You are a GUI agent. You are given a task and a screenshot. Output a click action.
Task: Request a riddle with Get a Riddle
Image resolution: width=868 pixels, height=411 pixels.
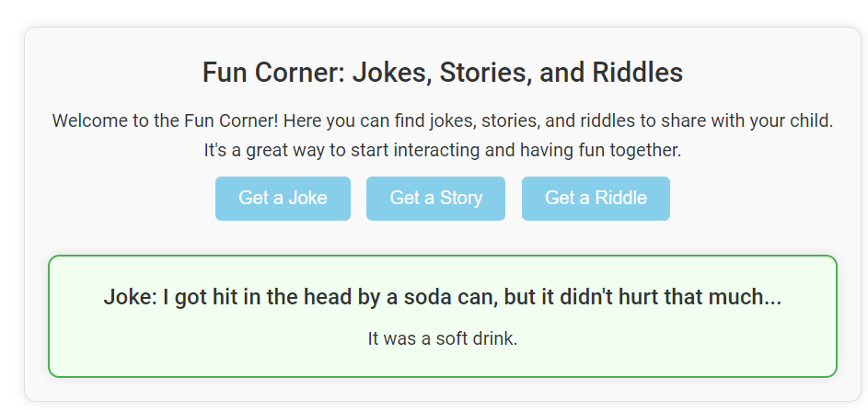596,199
